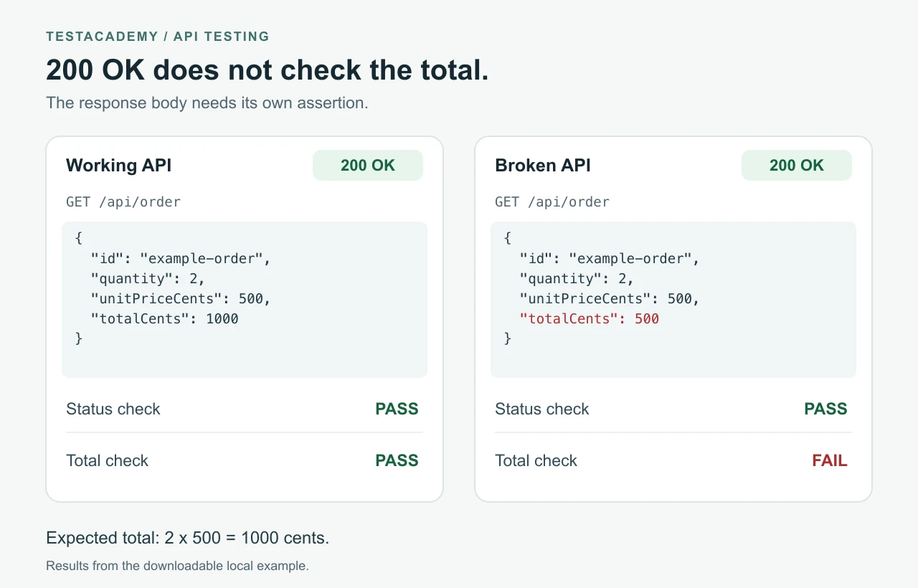Click the Total check PASS result under Working API

point(397,460)
